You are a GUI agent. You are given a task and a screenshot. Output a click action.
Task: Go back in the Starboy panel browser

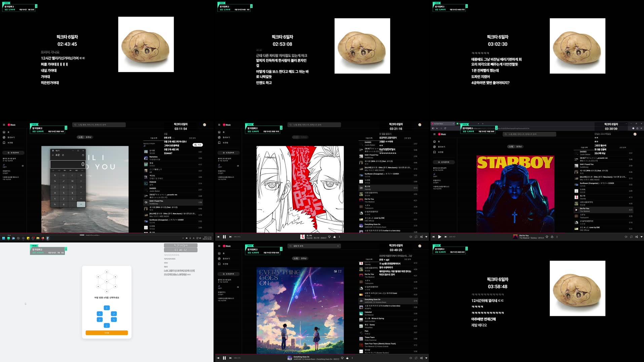pyautogui.click(x=437, y=128)
